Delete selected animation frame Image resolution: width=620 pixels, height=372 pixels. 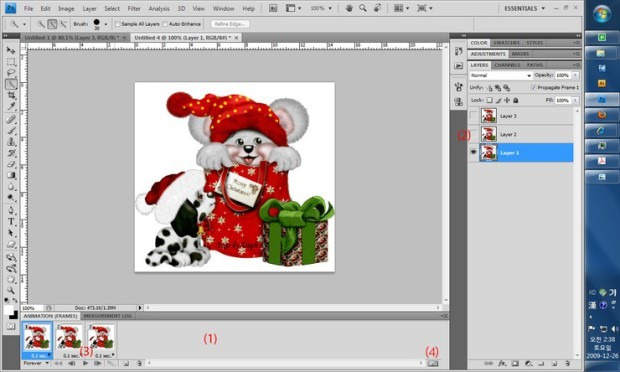(139, 363)
